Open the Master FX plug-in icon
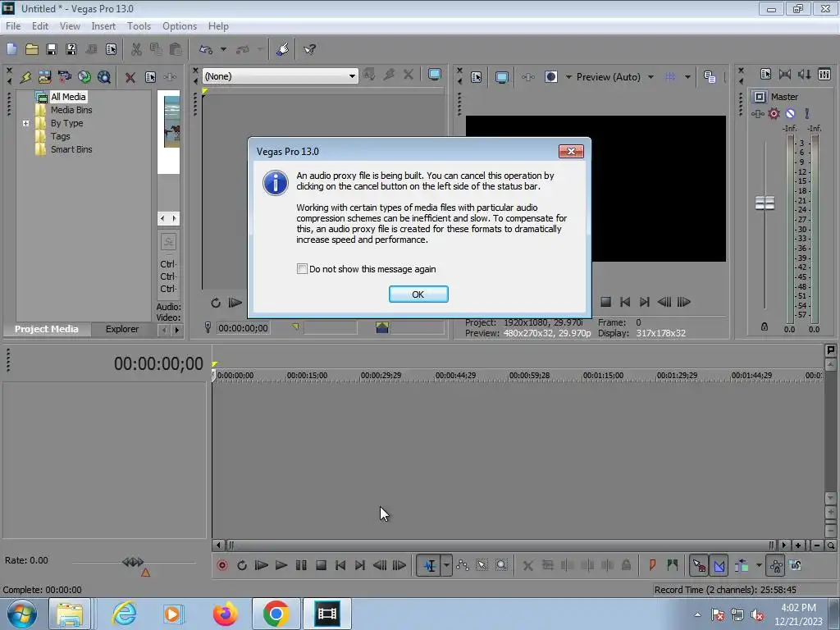The width and height of the screenshot is (840, 630). point(757,113)
